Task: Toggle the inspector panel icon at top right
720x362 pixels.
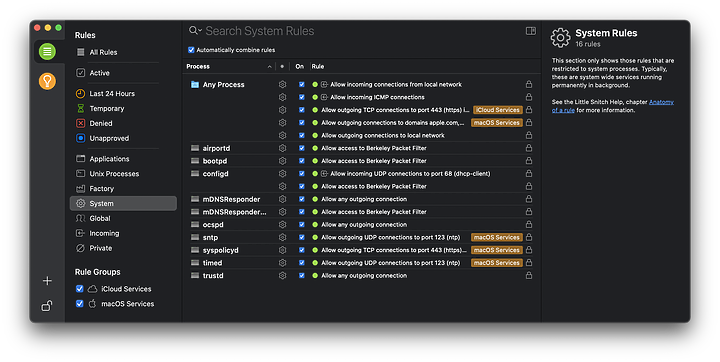Action: [531, 31]
